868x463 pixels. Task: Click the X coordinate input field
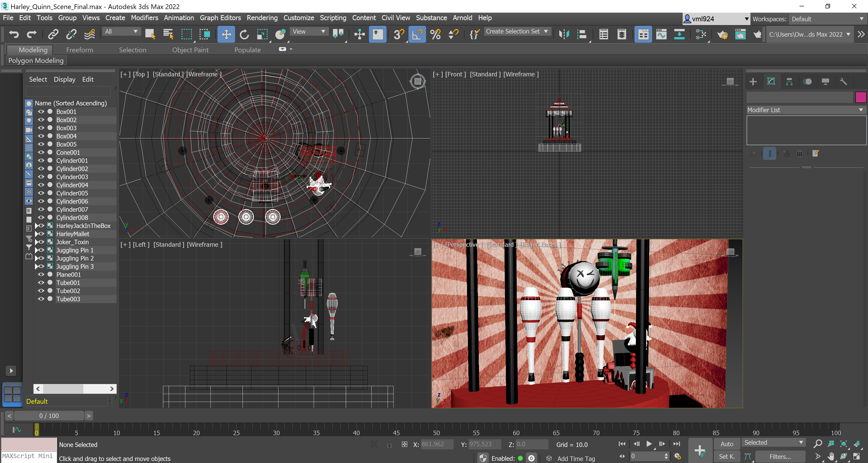click(x=437, y=444)
